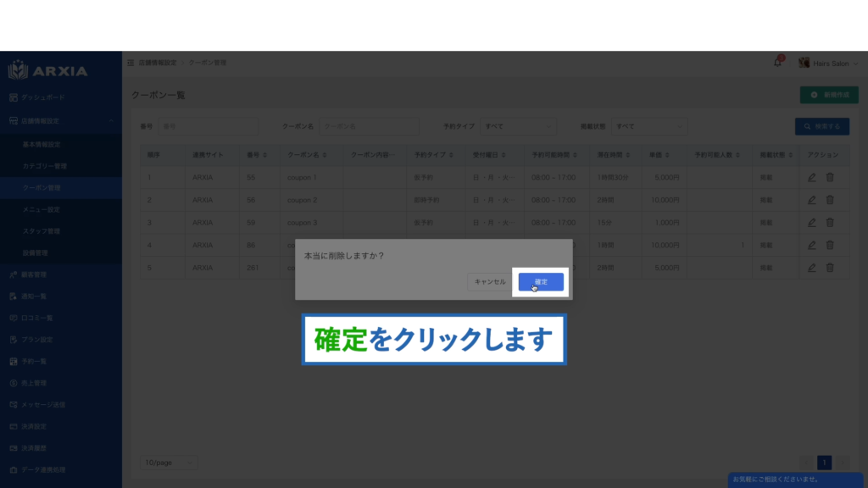
Task: Sort by 単価 column sort arrows
Action: point(667,155)
